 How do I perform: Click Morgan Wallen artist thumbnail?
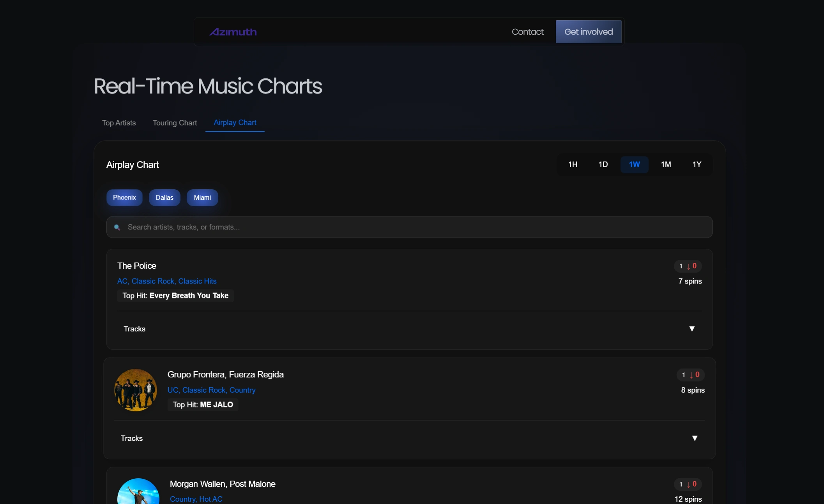pos(138,491)
